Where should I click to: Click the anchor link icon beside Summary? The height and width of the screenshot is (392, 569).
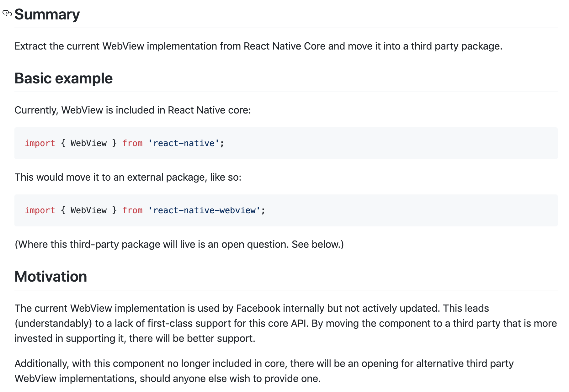(x=7, y=13)
